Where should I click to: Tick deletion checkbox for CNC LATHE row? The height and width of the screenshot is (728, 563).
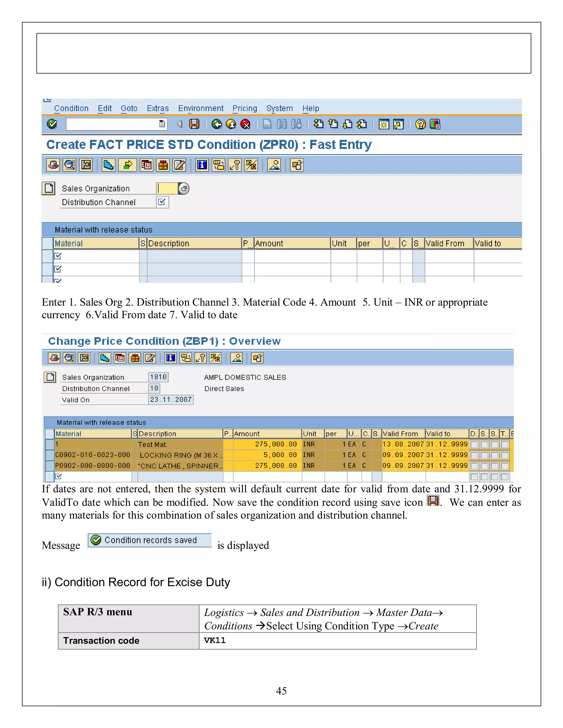(474, 466)
